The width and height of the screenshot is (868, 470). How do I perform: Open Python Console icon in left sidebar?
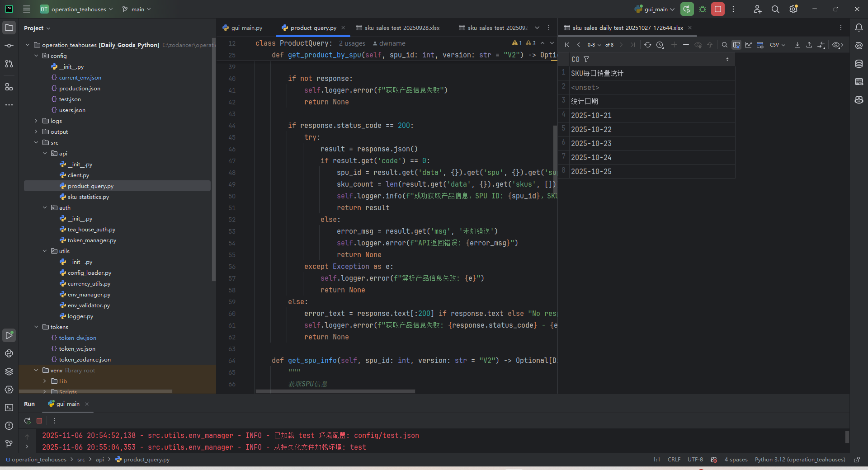9,353
